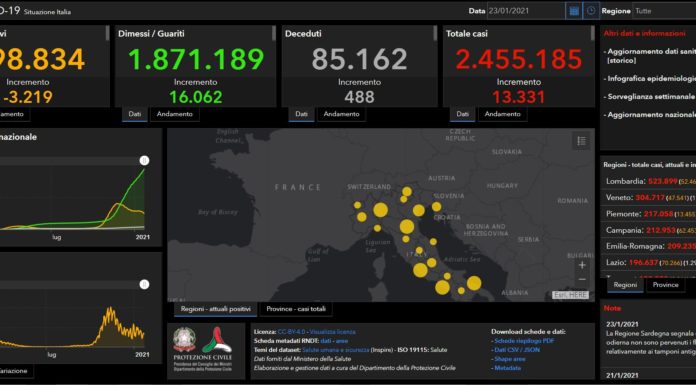Viewport: 696px width, 385px height.
Task: Open Aggiornamento nazionale link
Action: coord(650,115)
